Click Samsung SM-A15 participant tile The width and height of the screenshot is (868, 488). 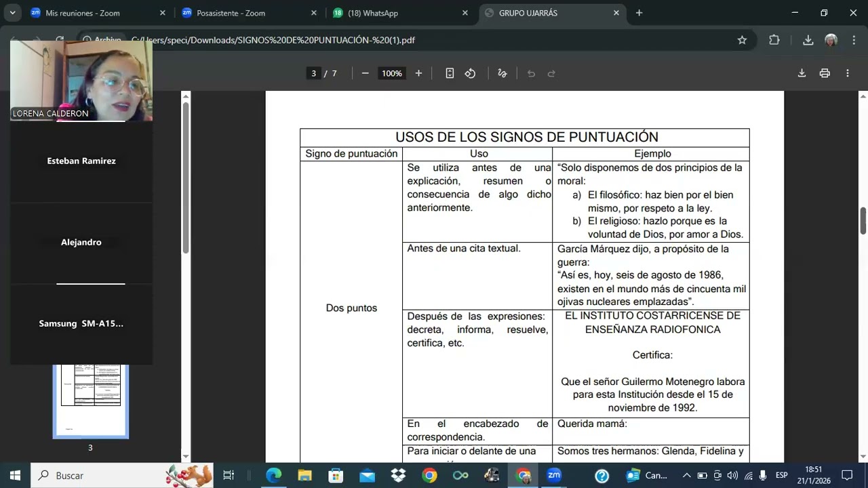[x=81, y=324]
